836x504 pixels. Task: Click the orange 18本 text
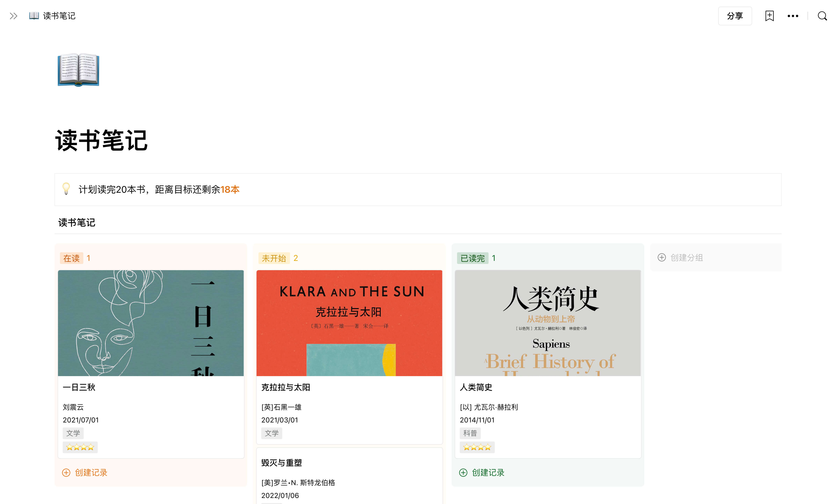(230, 189)
